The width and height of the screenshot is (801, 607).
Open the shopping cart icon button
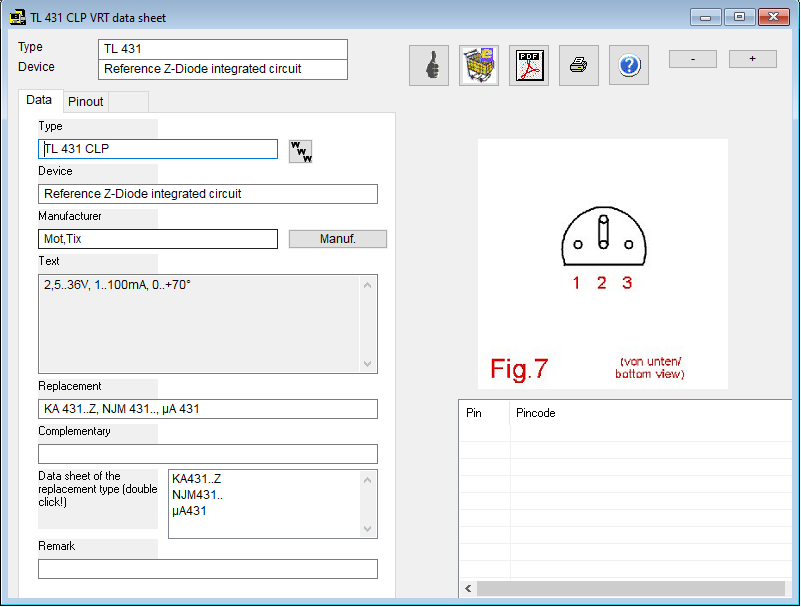coord(479,65)
